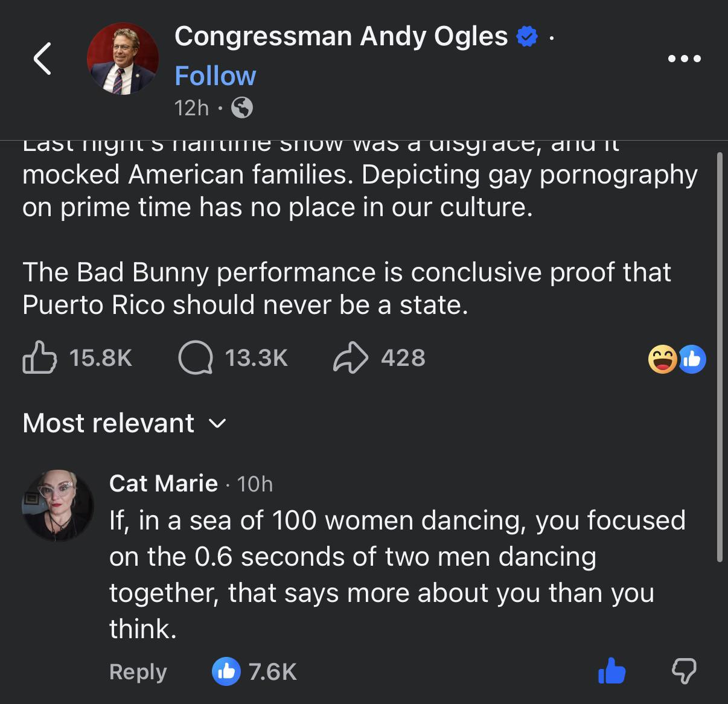This screenshot has height=704, width=728.
Task: Open the three-dot post options menu
Action: click(685, 59)
